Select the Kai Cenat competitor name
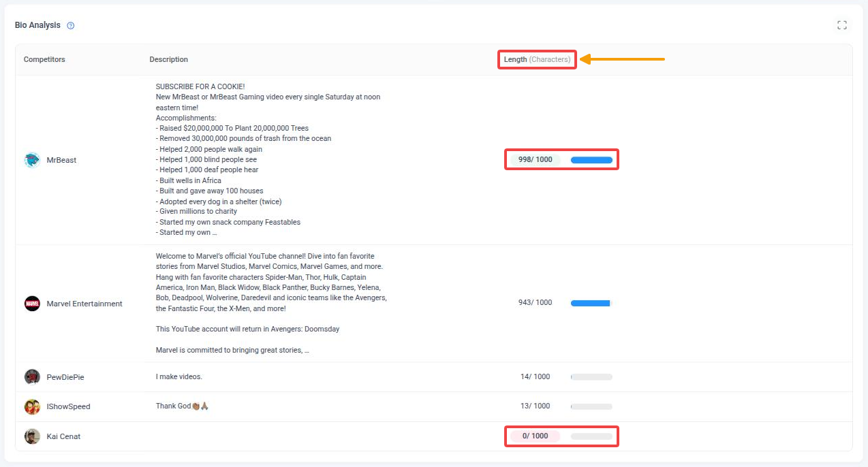The width and height of the screenshot is (868, 467). [x=63, y=436]
